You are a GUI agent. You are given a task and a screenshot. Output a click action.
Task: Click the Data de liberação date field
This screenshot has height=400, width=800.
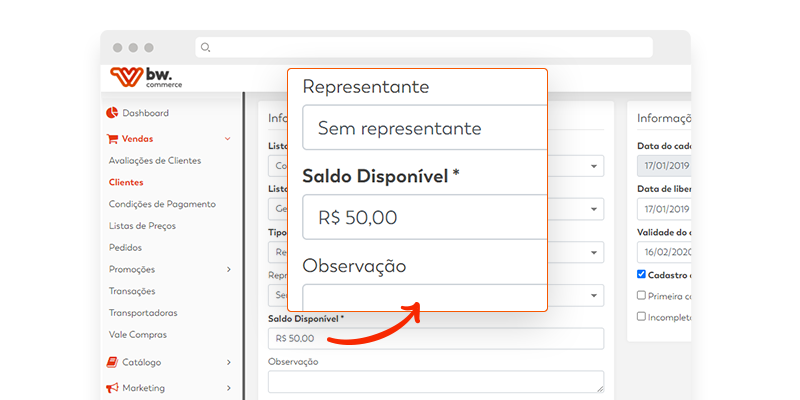click(664, 209)
